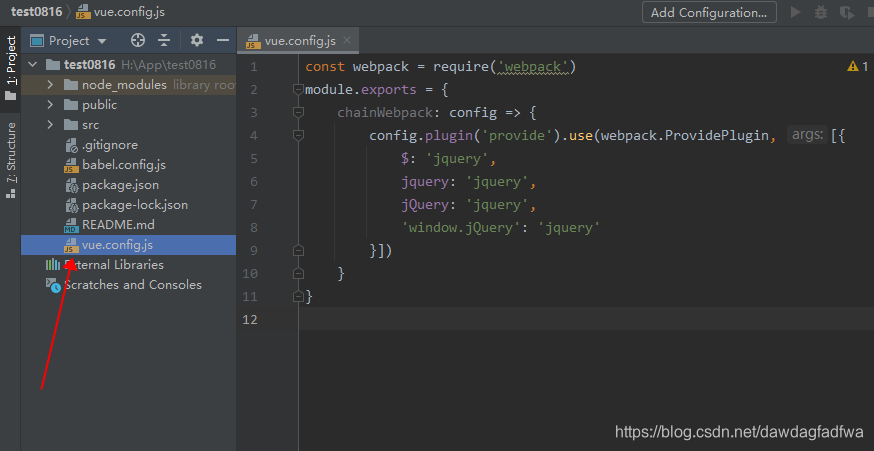The height and width of the screenshot is (451, 874).
Task: Click fold end marker at line 10
Action: click(298, 274)
